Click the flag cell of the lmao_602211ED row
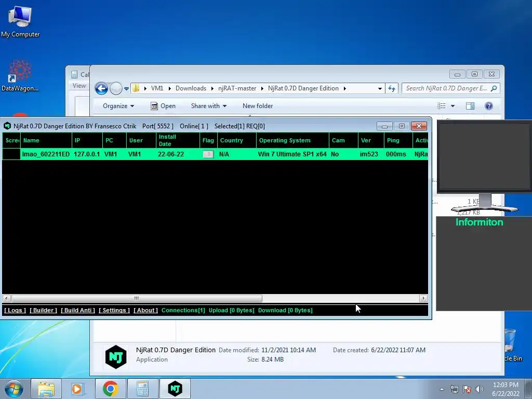The height and width of the screenshot is (399, 532). click(208, 154)
